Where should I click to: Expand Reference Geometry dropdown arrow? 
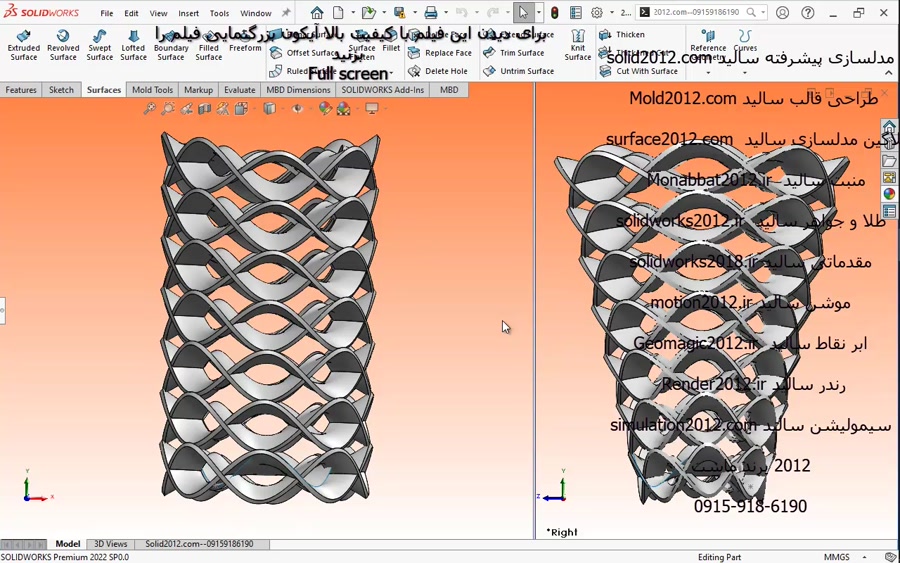pos(708,73)
